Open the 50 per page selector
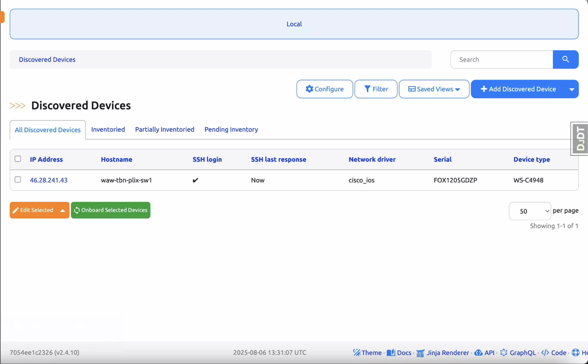 [x=529, y=211]
